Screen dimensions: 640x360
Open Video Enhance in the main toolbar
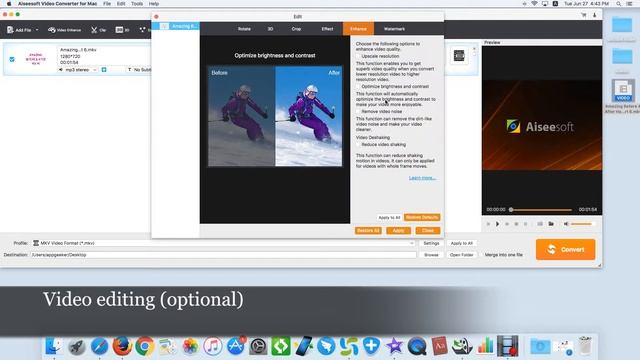64,30
